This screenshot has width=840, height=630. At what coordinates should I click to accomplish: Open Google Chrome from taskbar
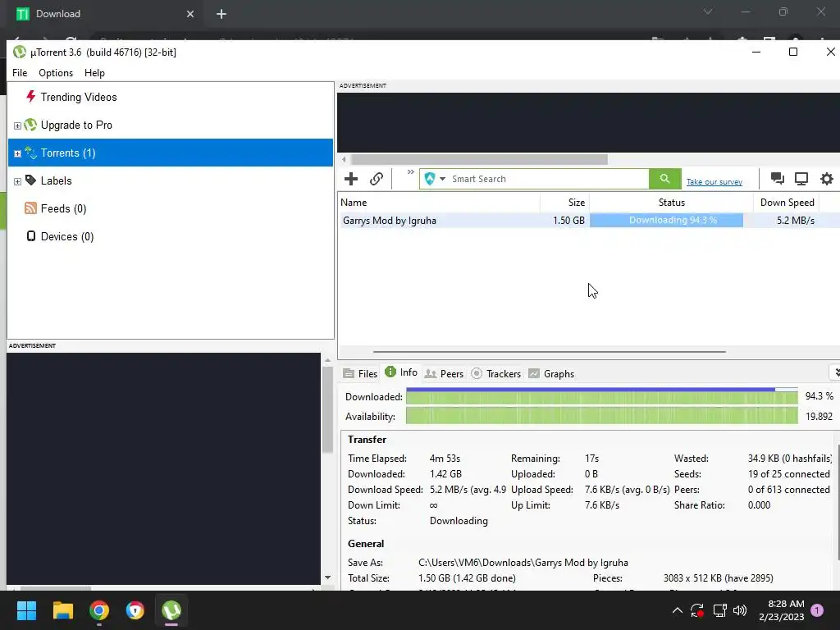(x=99, y=610)
